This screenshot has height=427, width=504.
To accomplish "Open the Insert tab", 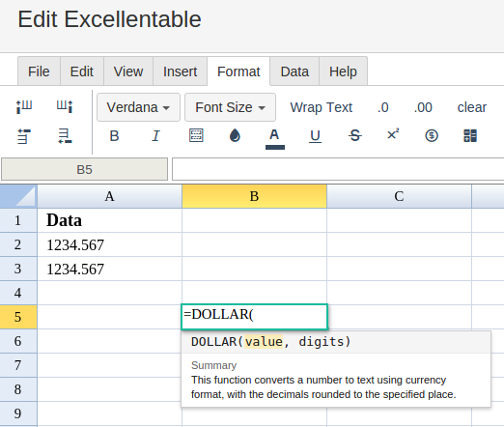I will coord(180,71).
